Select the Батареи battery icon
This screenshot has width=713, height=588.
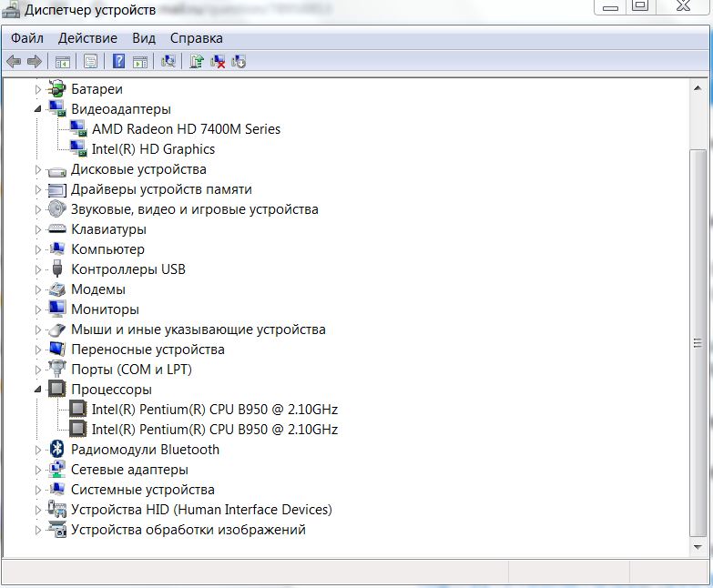[x=56, y=88]
